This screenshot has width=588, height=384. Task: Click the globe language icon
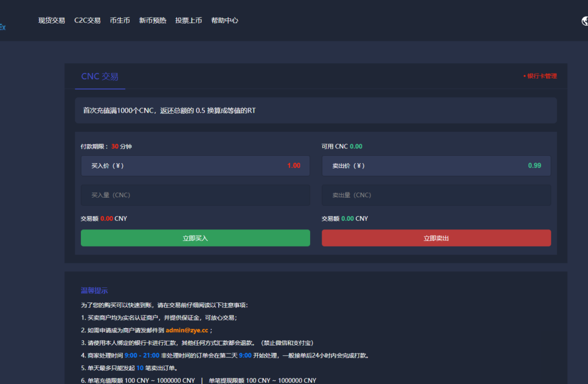pos(584,21)
